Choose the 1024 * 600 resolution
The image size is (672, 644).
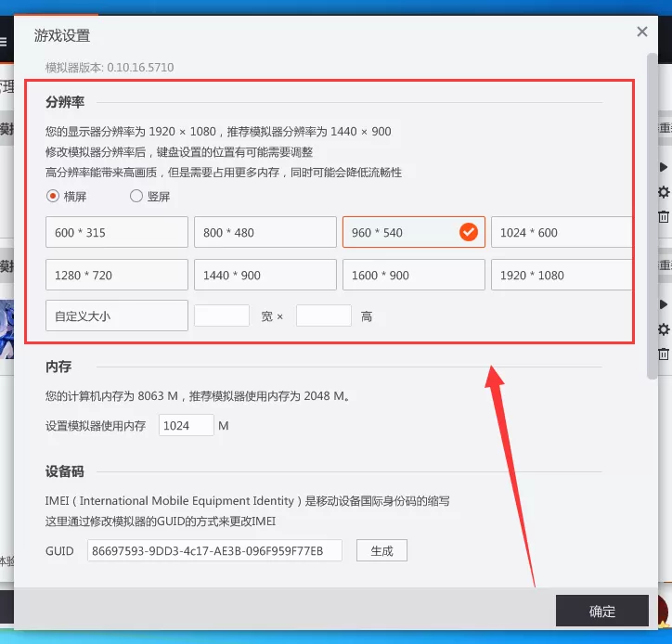click(562, 232)
